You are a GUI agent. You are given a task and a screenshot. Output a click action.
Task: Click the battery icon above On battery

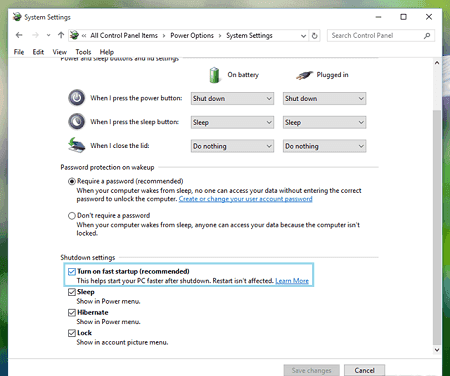pos(215,75)
